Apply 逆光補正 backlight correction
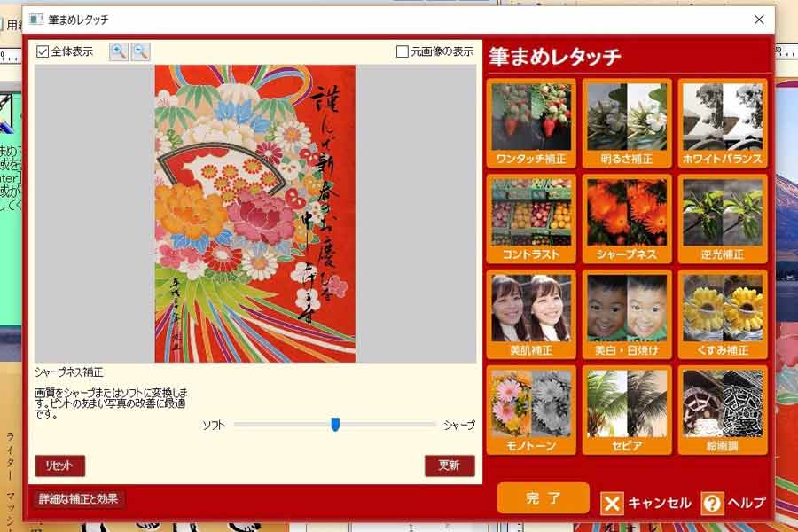The image size is (798, 532). [x=722, y=218]
